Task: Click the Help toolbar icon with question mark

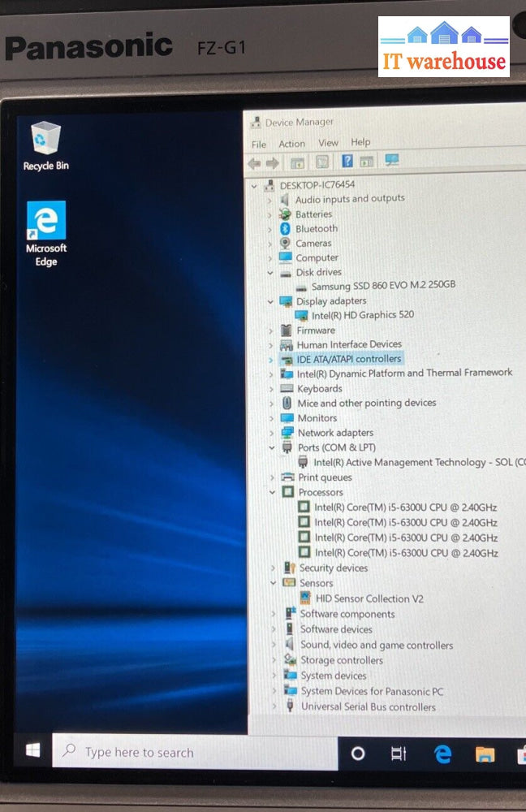Action: click(347, 162)
